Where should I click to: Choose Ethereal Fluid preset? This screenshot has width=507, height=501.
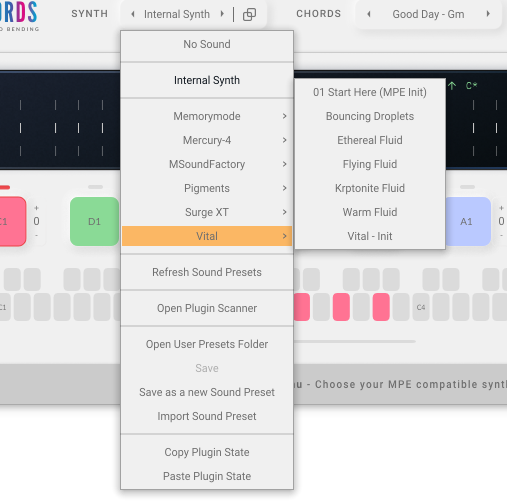pos(370,140)
